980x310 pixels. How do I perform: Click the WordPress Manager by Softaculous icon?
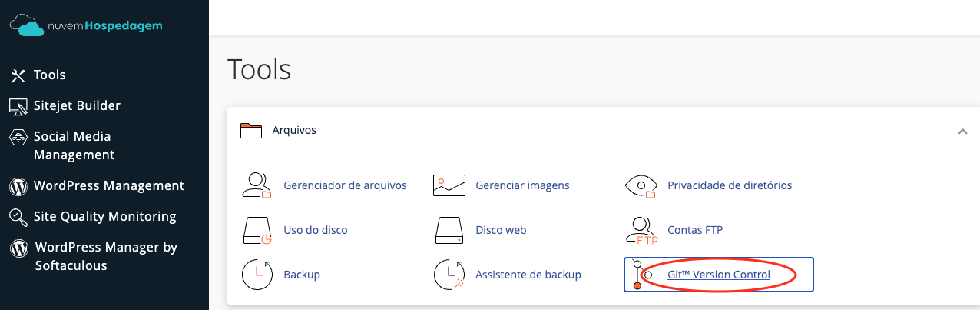tap(18, 248)
